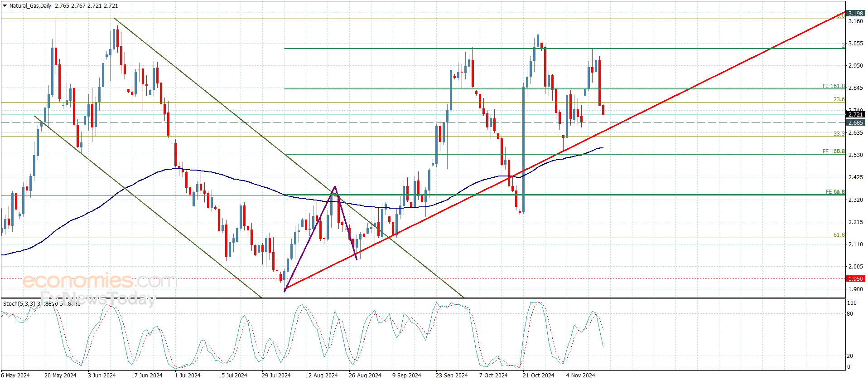Viewport: 868px width, 381px height.
Task: Click the Stoch(5,3,3) indicator label
Action: (20, 304)
